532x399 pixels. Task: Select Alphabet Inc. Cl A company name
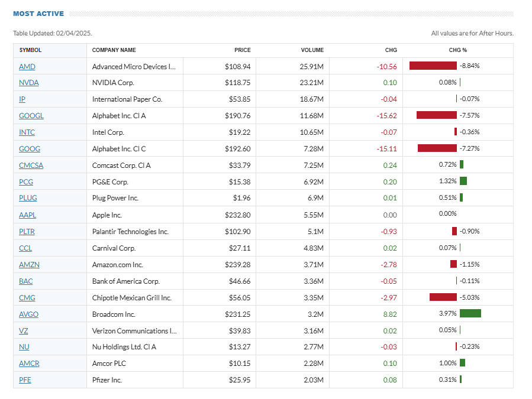tap(119, 116)
